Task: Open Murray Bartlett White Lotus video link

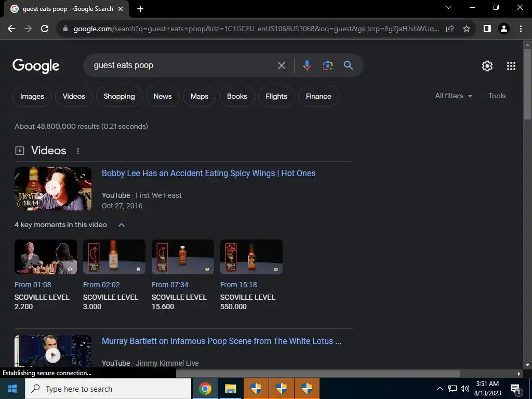Action: [221, 341]
